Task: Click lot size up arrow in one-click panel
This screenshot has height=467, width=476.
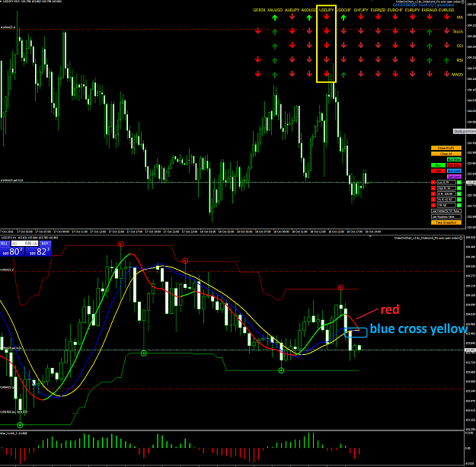Action: [x=35, y=243]
